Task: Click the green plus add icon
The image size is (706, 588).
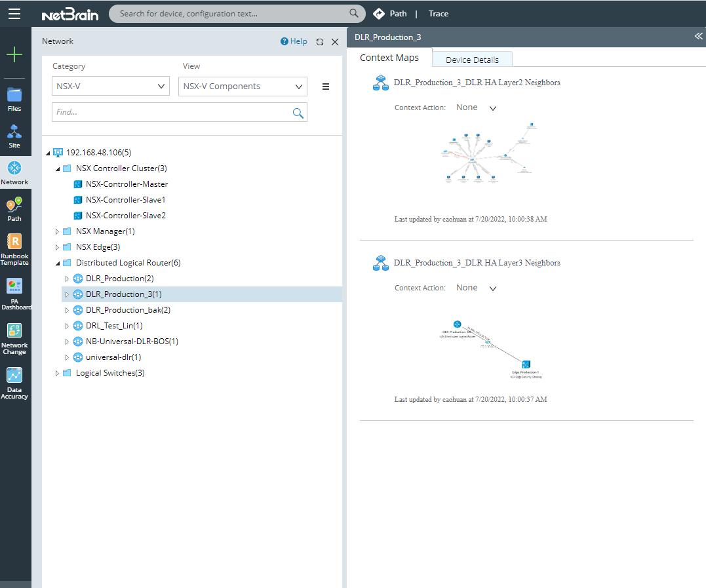Action: (14, 54)
